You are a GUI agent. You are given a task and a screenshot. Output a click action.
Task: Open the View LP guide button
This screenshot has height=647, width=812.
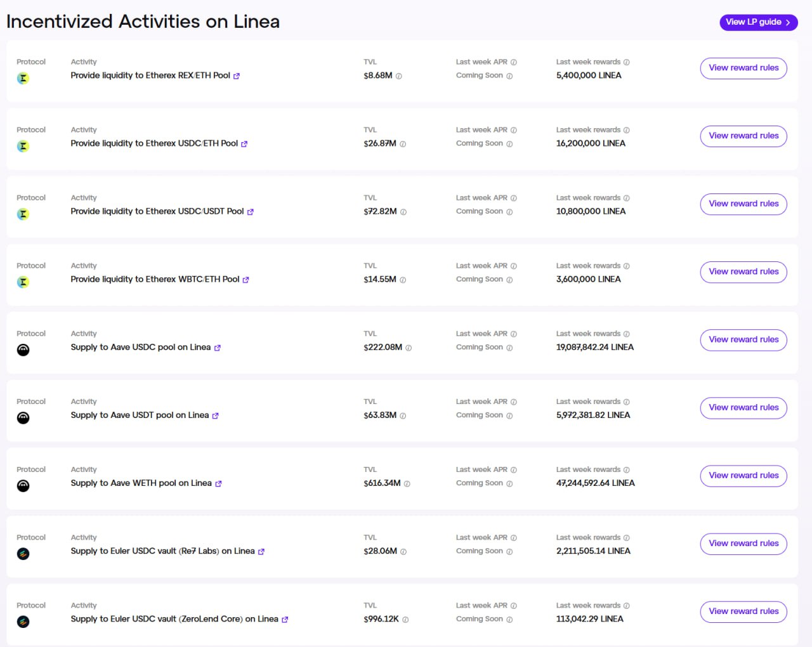758,22
